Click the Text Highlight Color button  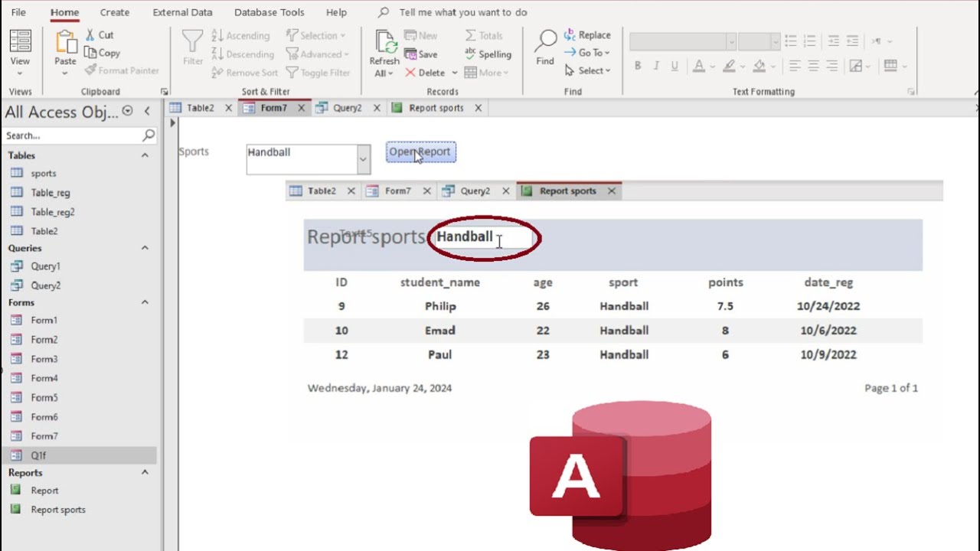click(730, 67)
